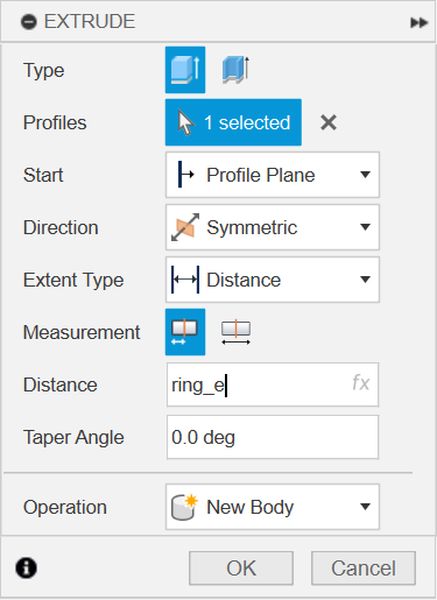Click the New Body cylinder icon
This screenshot has height=600, width=437.
pos(184,507)
